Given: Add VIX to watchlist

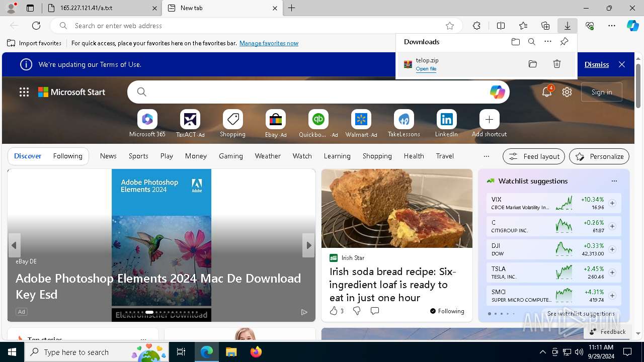Looking at the screenshot, I should click(x=612, y=203).
